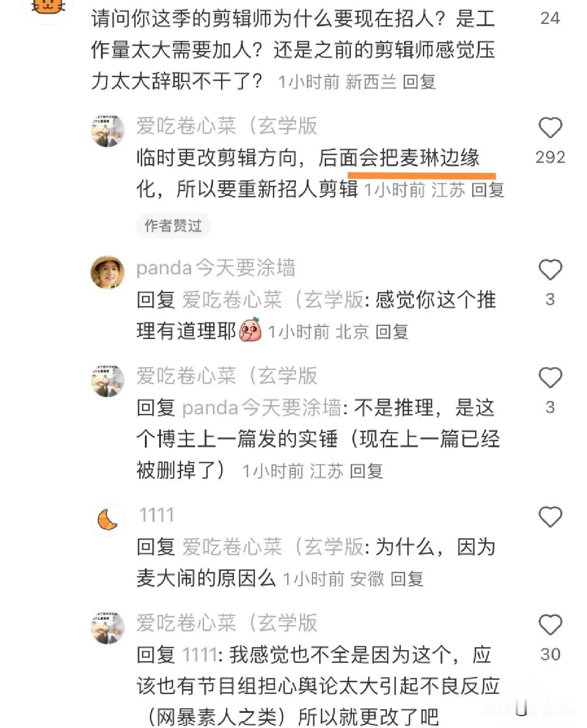587x728 pixels.
Task: Reply to the 被删掉了 comment from Jiangsu
Action: (366, 471)
